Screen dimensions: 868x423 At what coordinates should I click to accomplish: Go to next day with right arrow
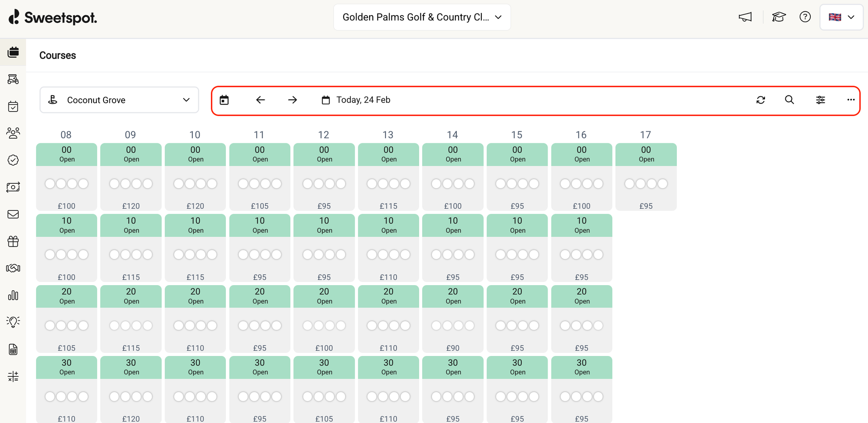click(292, 100)
